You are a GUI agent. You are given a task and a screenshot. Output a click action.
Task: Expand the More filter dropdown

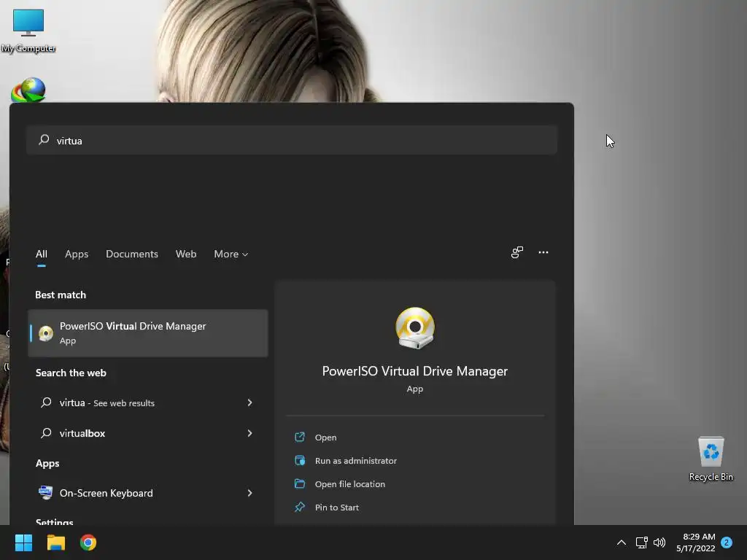pos(231,254)
